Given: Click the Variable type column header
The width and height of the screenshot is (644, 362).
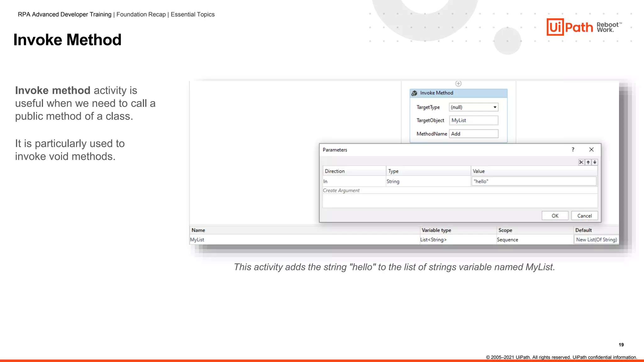Looking at the screenshot, I should click(458, 230).
